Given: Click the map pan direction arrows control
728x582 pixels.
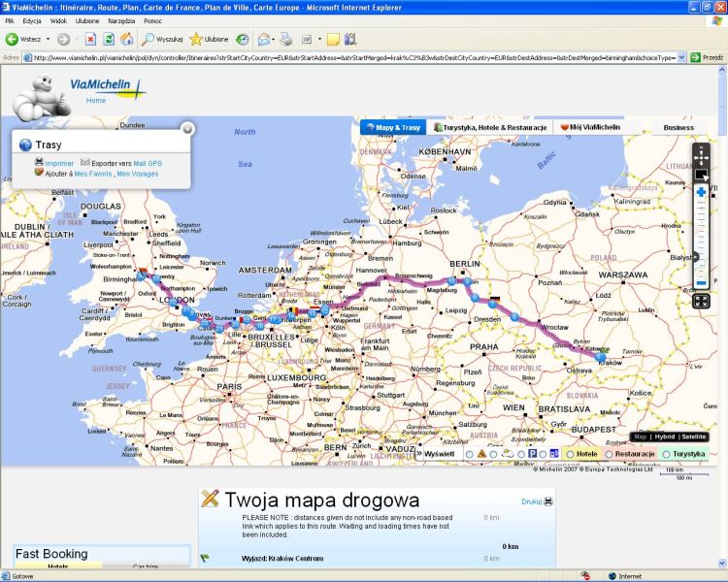Looking at the screenshot, I should tap(701, 157).
